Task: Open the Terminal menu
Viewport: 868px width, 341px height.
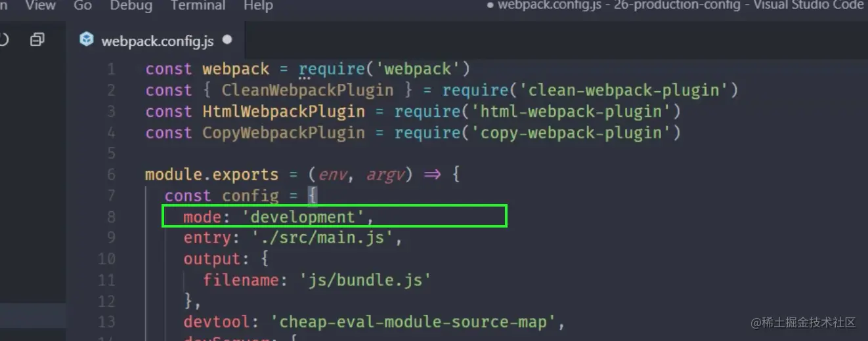Action: tap(198, 5)
